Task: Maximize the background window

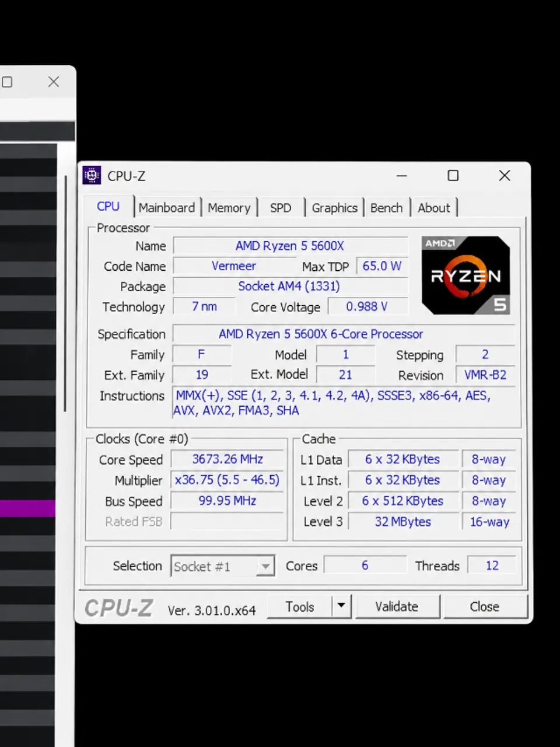Action: pyautogui.click(x=7, y=82)
